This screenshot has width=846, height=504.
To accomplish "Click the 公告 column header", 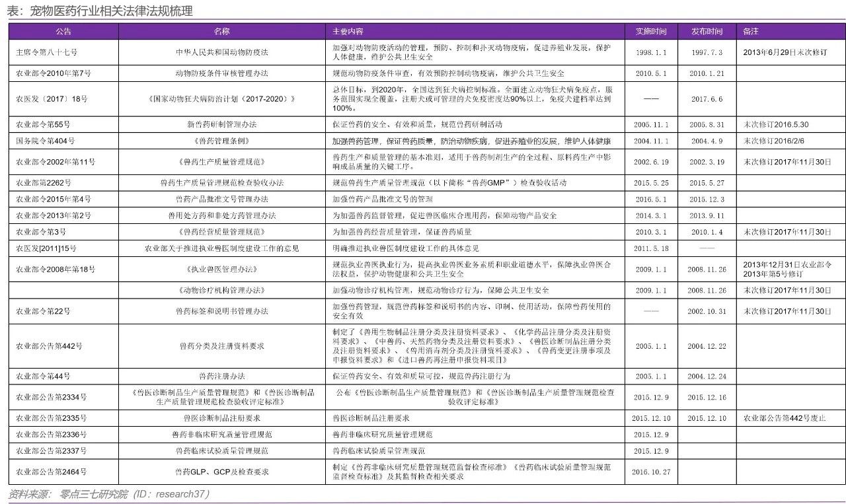I will click(63, 32).
